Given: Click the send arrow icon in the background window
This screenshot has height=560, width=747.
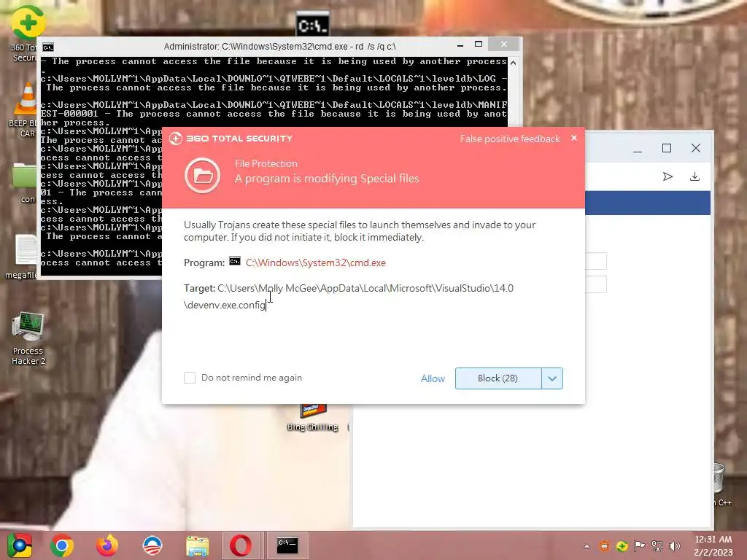Looking at the screenshot, I should [667, 176].
